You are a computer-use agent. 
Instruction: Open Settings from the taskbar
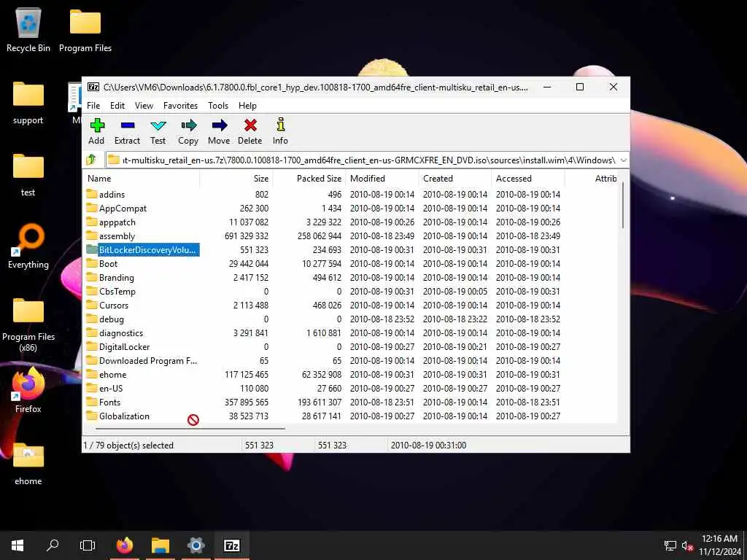pos(196,545)
